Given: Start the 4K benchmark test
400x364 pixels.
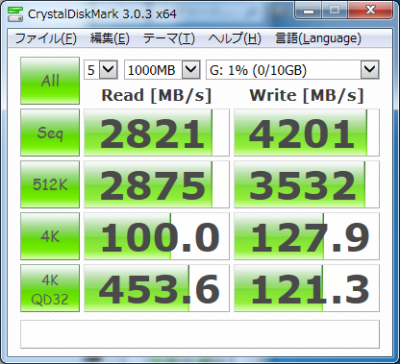Looking at the screenshot, I should pyautogui.click(x=50, y=236).
